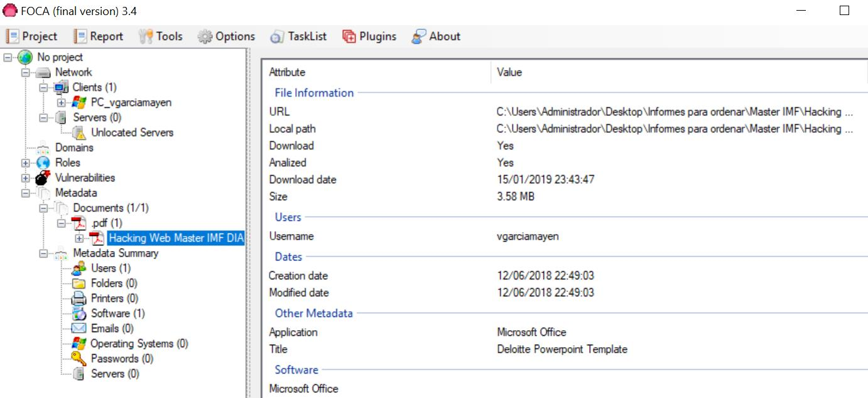Select the Domains tree item
The height and width of the screenshot is (398, 868).
tap(74, 148)
